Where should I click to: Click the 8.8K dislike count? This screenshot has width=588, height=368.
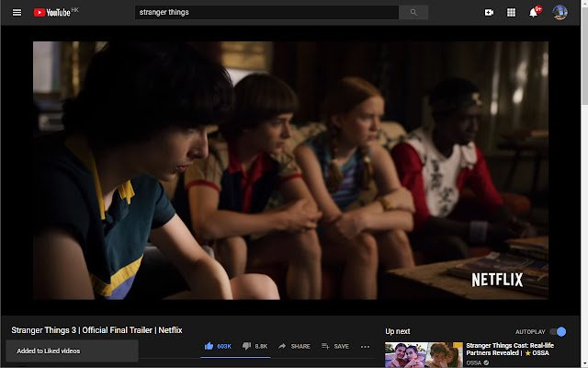tap(261, 346)
